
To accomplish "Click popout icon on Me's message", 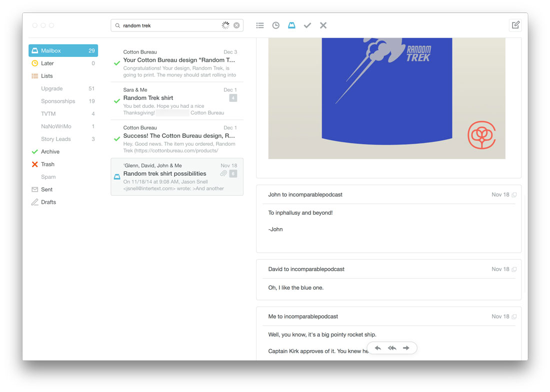I will [514, 317].
